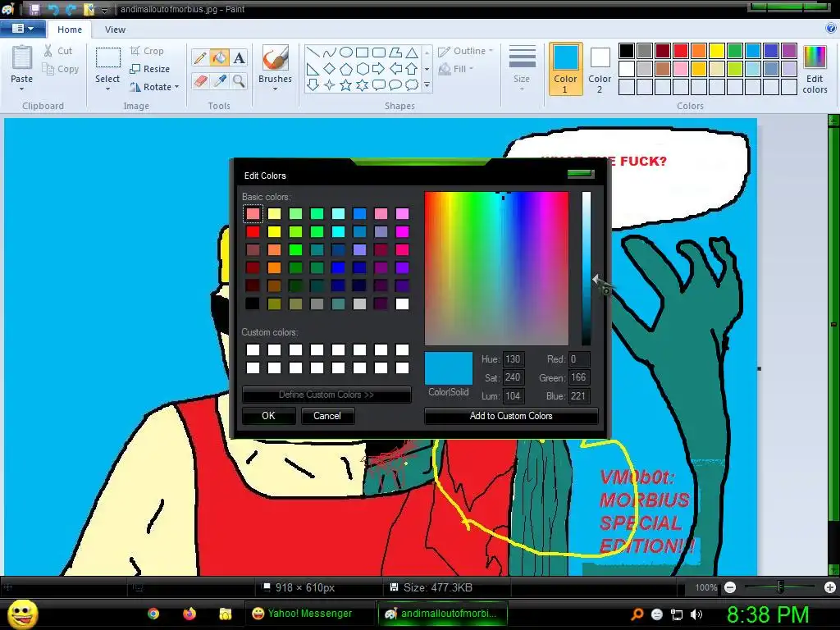This screenshot has height=630, width=840.
Task: Expand the shapes gallery more arrow
Action: (x=427, y=85)
